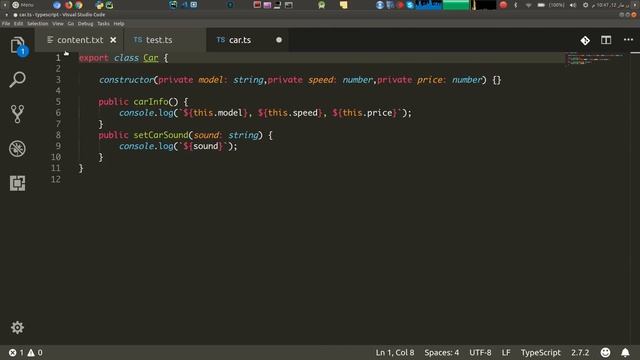Open the Explorer view in activity bar
The width and height of the screenshot is (640, 360).
click(18, 46)
